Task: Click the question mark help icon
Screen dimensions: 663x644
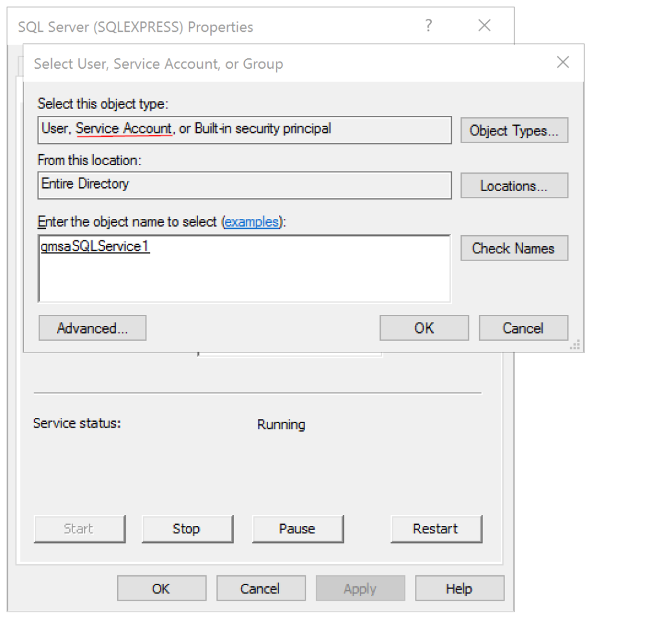Action: 429,25
